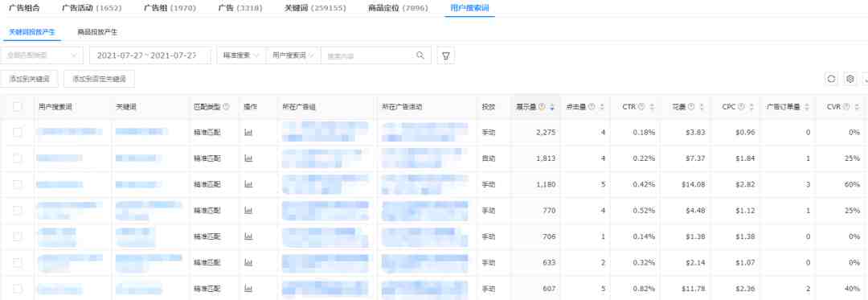Refresh the table with the reload icon
Image resolution: width=868 pixels, height=300 pixels.
click(831, 79)
